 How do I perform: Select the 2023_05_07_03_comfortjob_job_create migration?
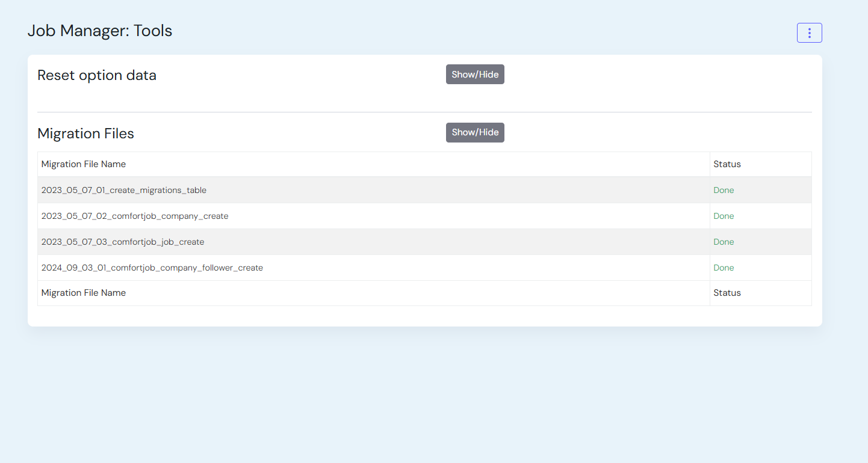click(x=123, y=242)
